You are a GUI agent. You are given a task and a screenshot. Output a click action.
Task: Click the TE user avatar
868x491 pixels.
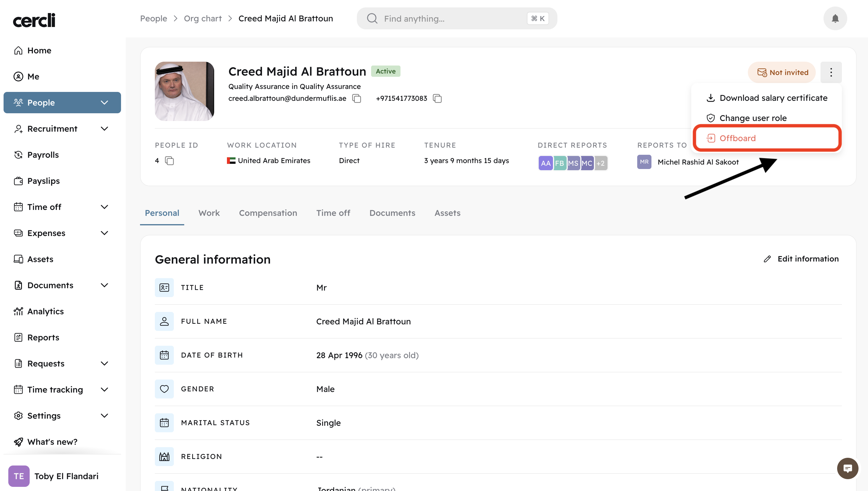[x=19, y=476]
